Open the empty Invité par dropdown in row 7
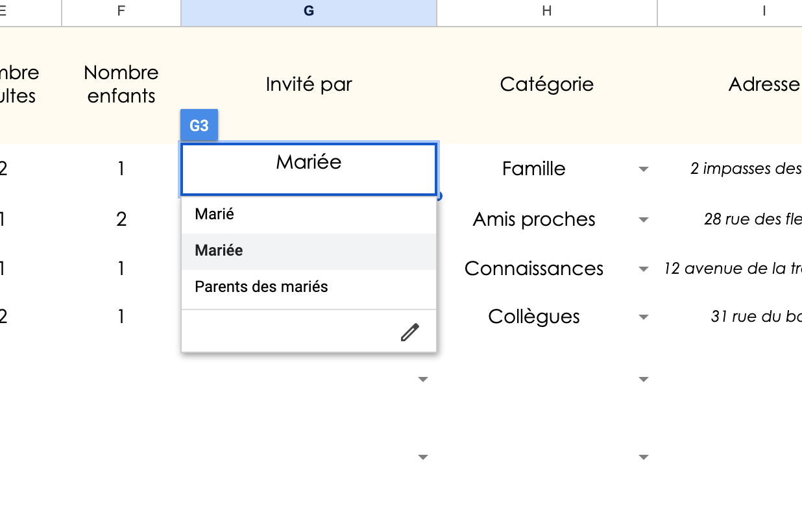This screenshot has height=532, width=802. pyautogui.click(x=423, y=379)
